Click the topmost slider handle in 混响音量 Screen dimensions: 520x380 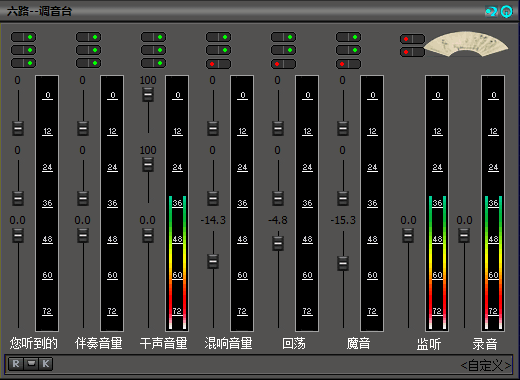coord(213,128)
